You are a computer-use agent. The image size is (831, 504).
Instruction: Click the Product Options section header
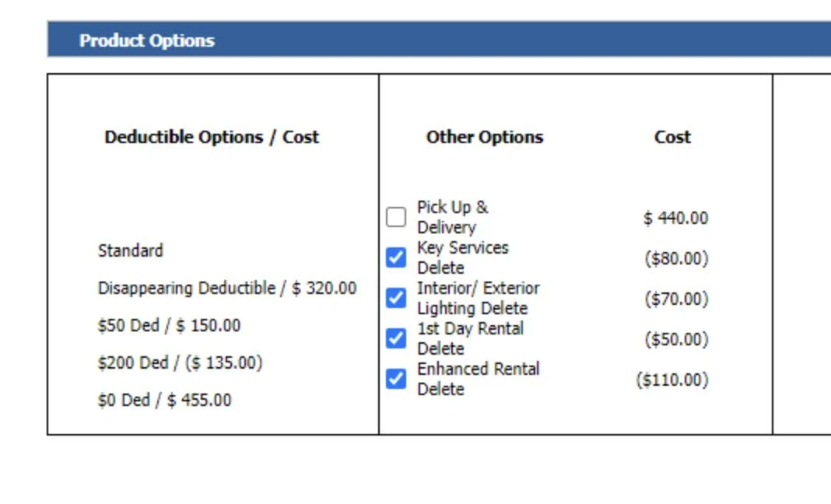[146, 40]
